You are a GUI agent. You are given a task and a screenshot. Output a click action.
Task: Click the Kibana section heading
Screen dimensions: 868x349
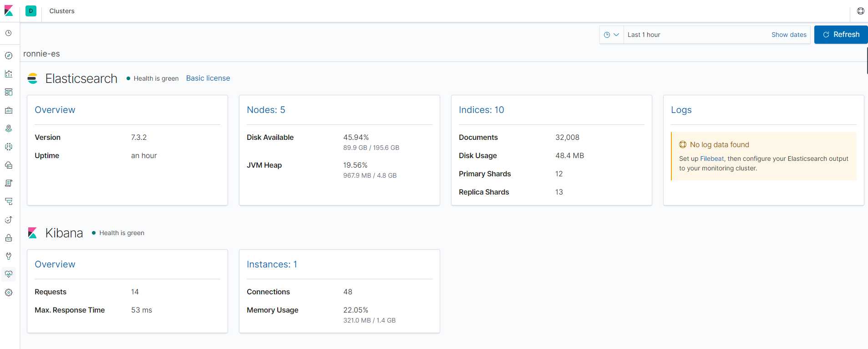pyautogui.click(x=64, y=233)
